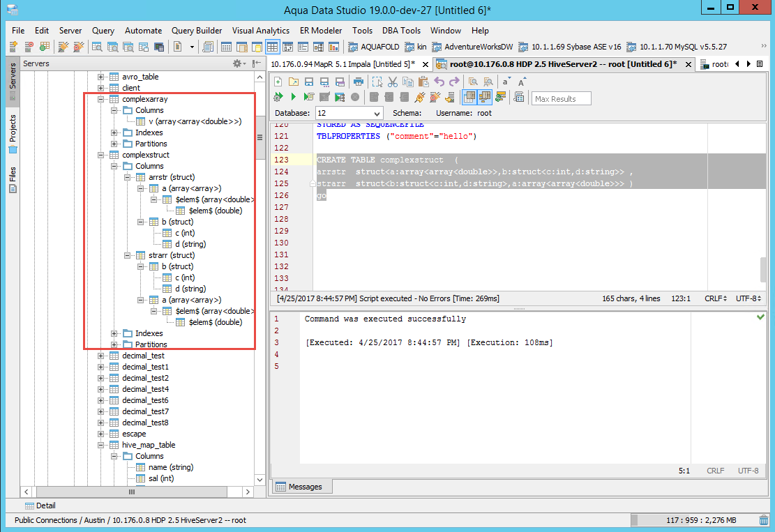Expand the decimal_test table node
Image resolution: width=775 pixels, height=532 pixels.
pyautogui.click(x=101, y=356)
